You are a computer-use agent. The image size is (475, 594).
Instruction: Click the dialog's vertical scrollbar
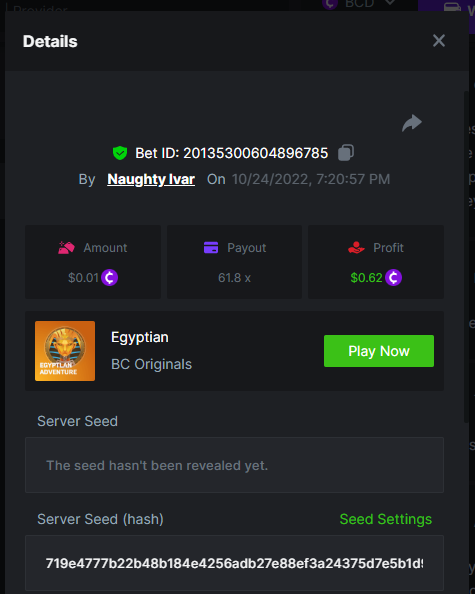[466, 257]
